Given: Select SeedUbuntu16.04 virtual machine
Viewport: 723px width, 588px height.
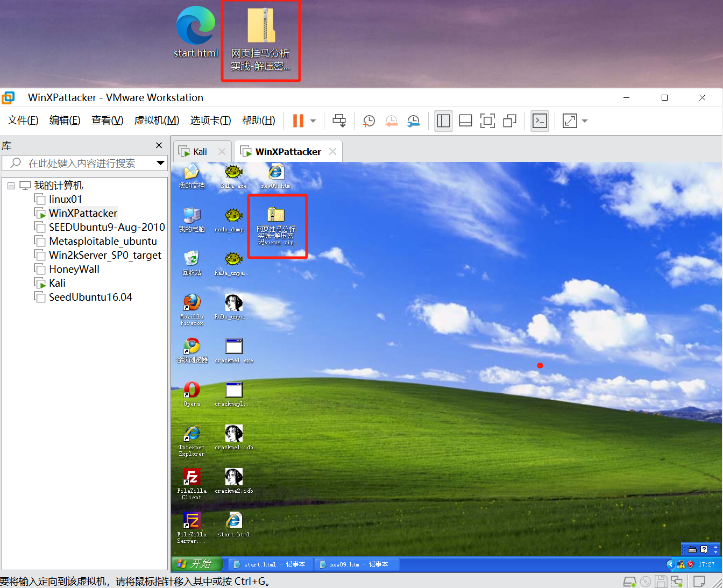Looking at the screenshot, I should tap(90, 297).
